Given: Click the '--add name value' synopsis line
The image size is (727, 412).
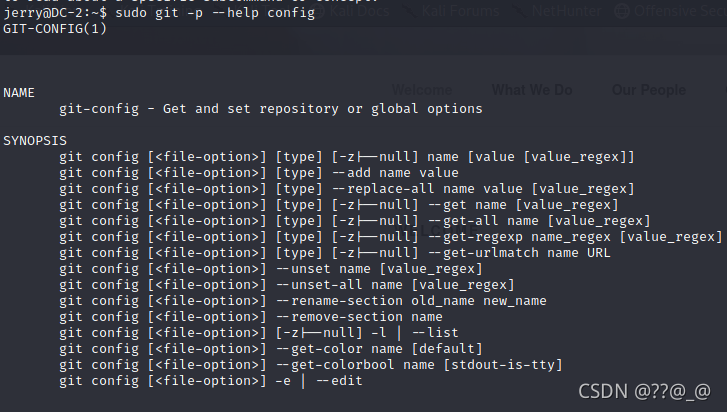Looking at the screenshot, I should [x=259, y=173].
